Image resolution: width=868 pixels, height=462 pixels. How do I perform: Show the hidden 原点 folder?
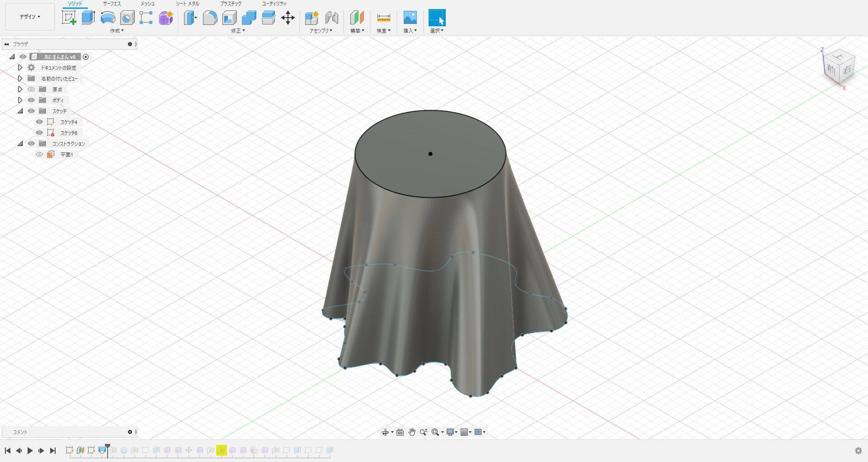31,89
